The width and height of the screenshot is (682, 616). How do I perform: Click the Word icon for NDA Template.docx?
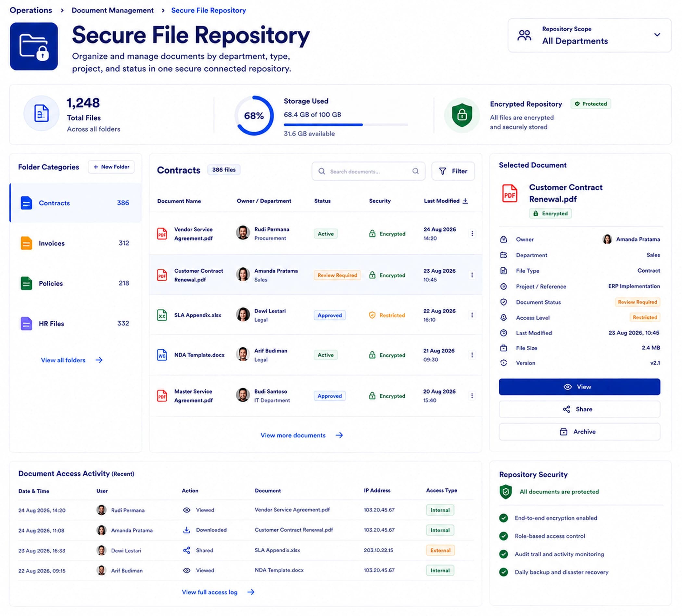point(162,355)
